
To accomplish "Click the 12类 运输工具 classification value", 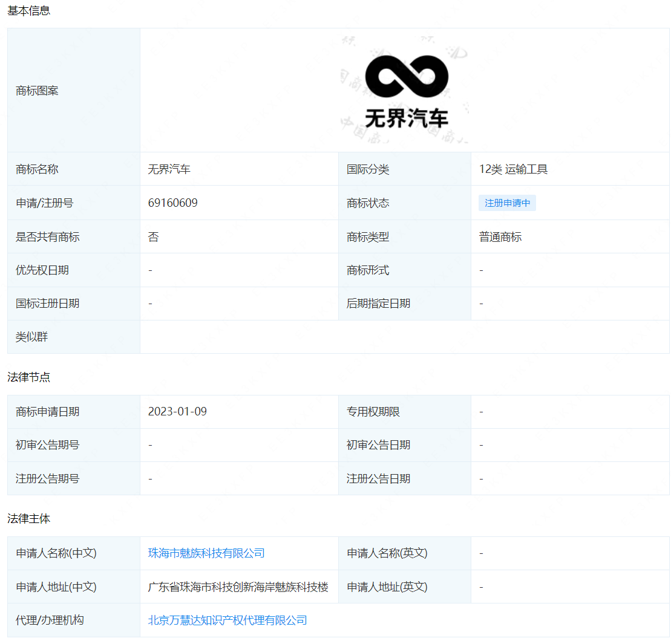I will (x=513, y=169).
